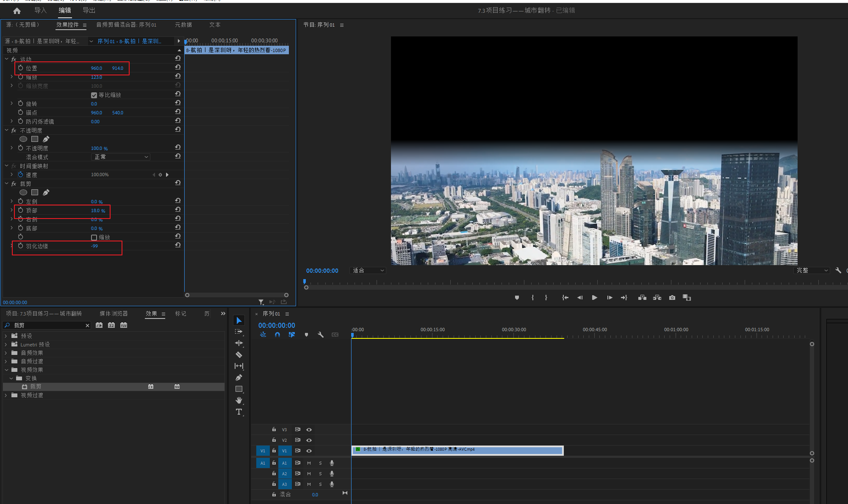Select the clip on track V1
Screen dimensions: 848x504
(457, 451)
